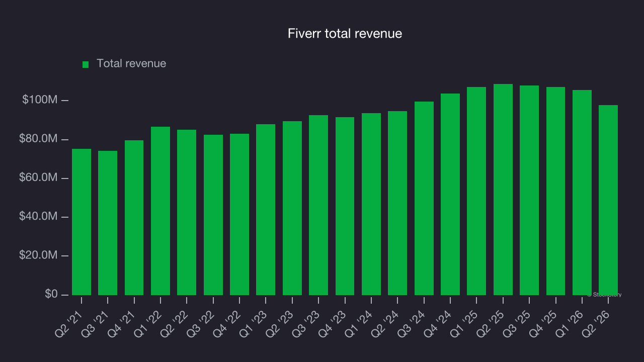This screenshot has height=362, width=644.
Task: Select the Q4 '24 revenue bar
Action: 450,194
